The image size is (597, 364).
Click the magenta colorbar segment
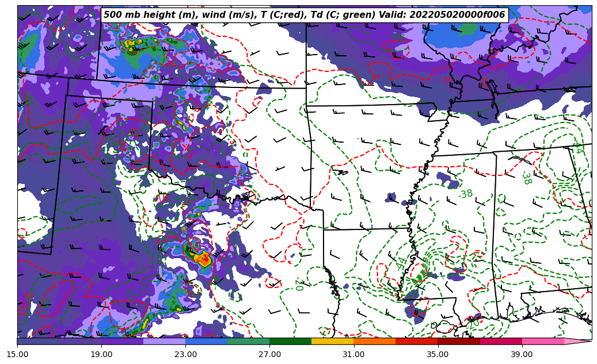(x=501, y=341)
